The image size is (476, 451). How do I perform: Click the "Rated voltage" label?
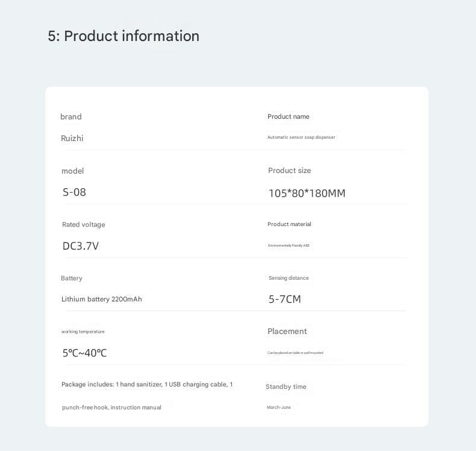point(83,225)
